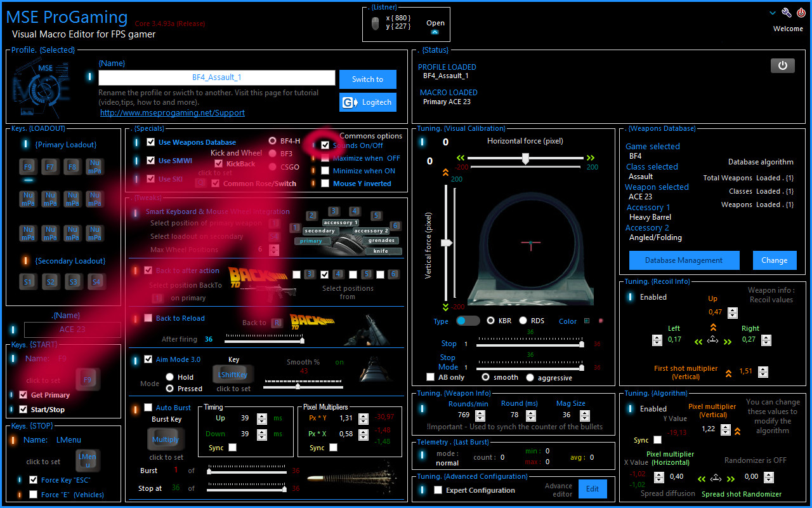The width and height of the screenshot is (812, 508).
Task: Select the BF4-H game radio button
Action: 273,141
